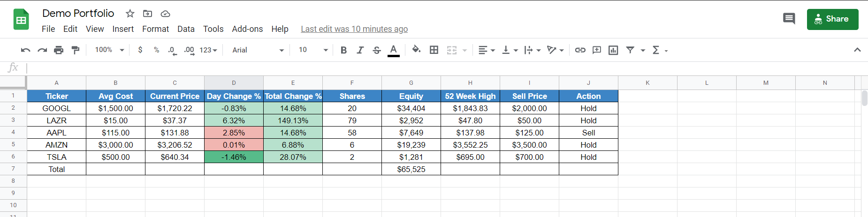Open the File menu
The image size is (868, 217).
point(48,29)
